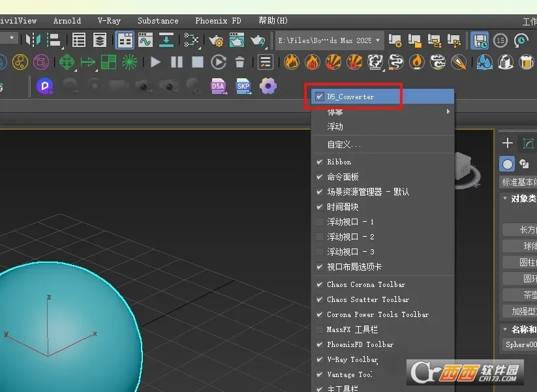Screen dimensions: 537x392
Task: Open the Arnold menu
Action: [x=67, y=20]
